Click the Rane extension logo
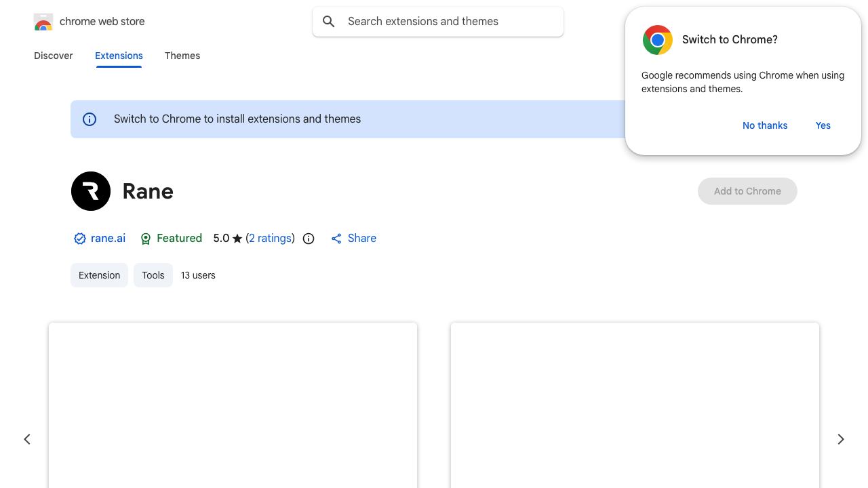This screenshot has height=488, width=868. point(91,191)
